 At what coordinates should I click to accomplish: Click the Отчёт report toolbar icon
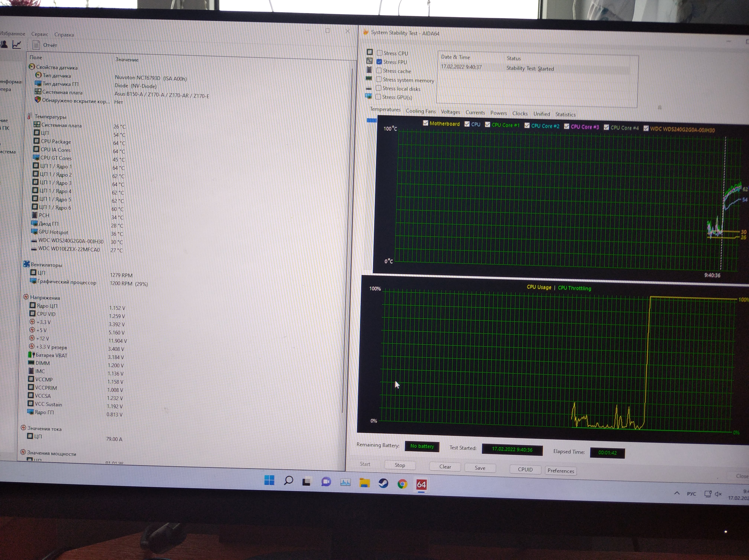(36, 45)
